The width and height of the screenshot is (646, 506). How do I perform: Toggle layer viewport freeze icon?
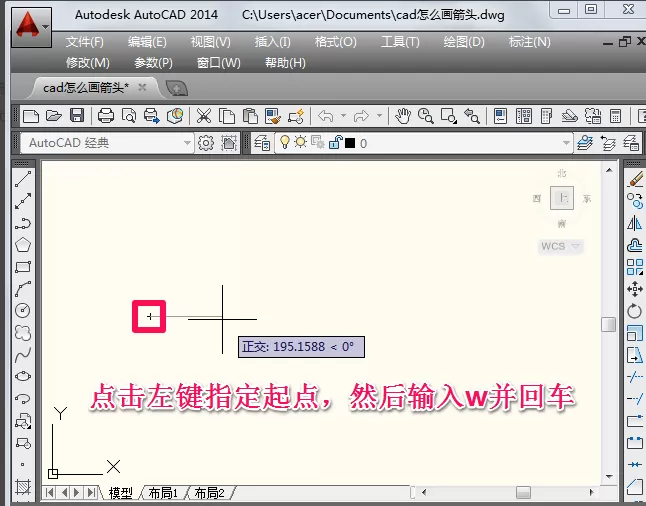click(318, 142)
